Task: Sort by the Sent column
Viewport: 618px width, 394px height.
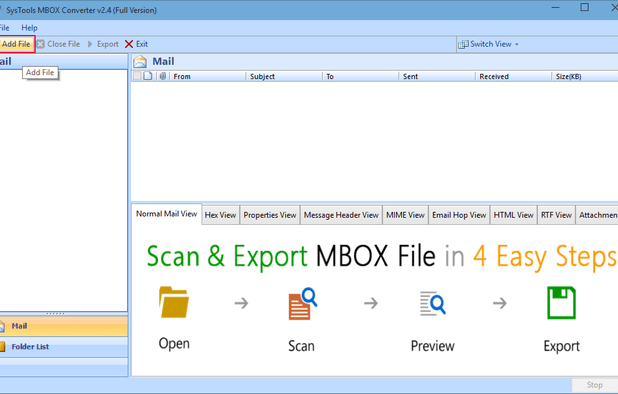Action: 437,76
